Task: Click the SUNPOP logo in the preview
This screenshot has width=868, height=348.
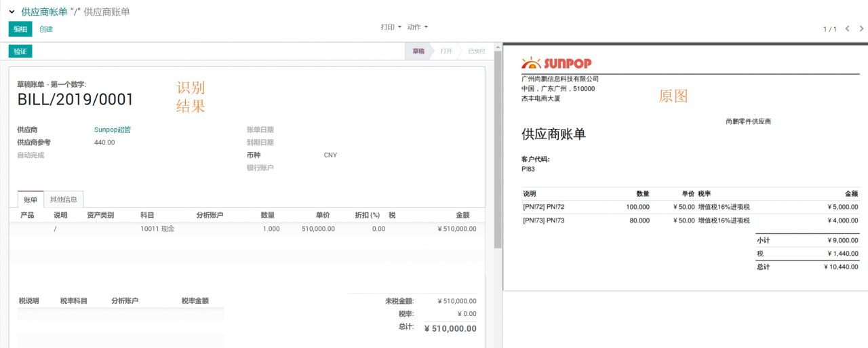Action: click(x=556, y=63)
